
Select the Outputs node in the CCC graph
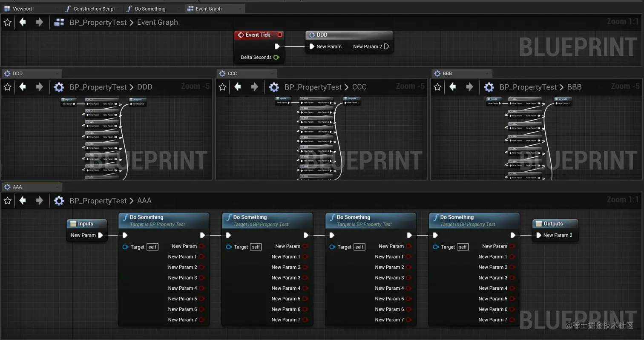pos(352,101)
